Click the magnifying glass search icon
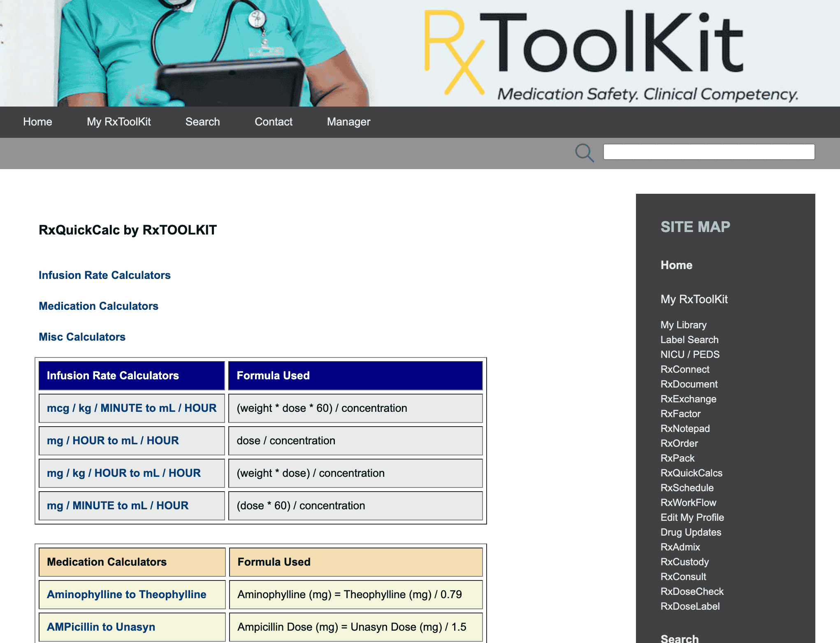840x643 pixels. click(x=585, y=153)
